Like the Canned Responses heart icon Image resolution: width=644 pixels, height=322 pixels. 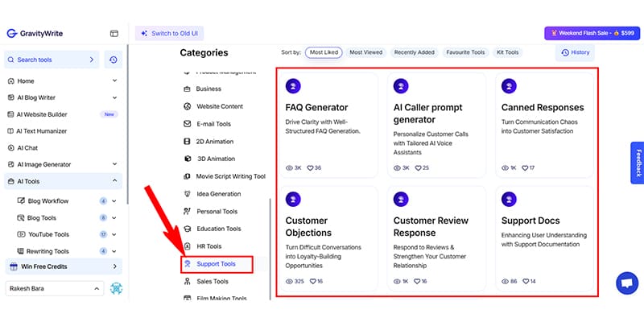pos(525,168)
